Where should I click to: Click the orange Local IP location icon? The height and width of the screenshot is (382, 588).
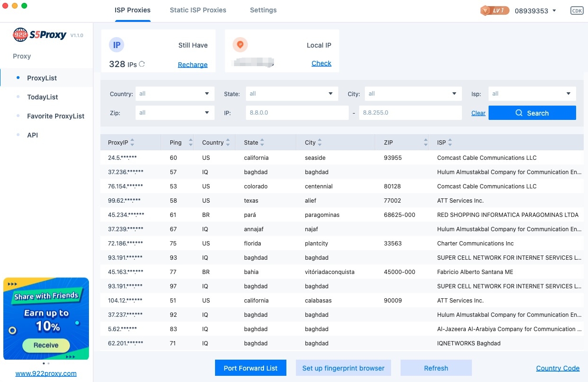[240, 45]
